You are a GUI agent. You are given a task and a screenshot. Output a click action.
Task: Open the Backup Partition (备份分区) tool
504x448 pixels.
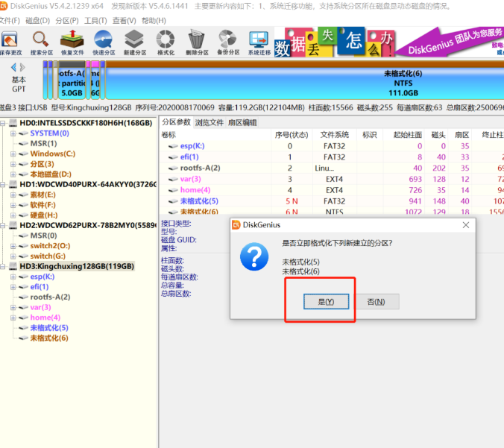coord(228,42)
